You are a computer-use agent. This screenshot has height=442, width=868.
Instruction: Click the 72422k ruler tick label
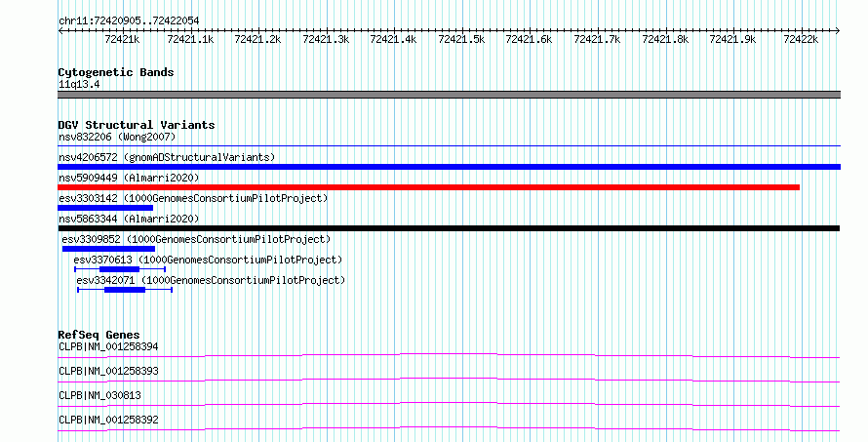(x=801, y=39)
